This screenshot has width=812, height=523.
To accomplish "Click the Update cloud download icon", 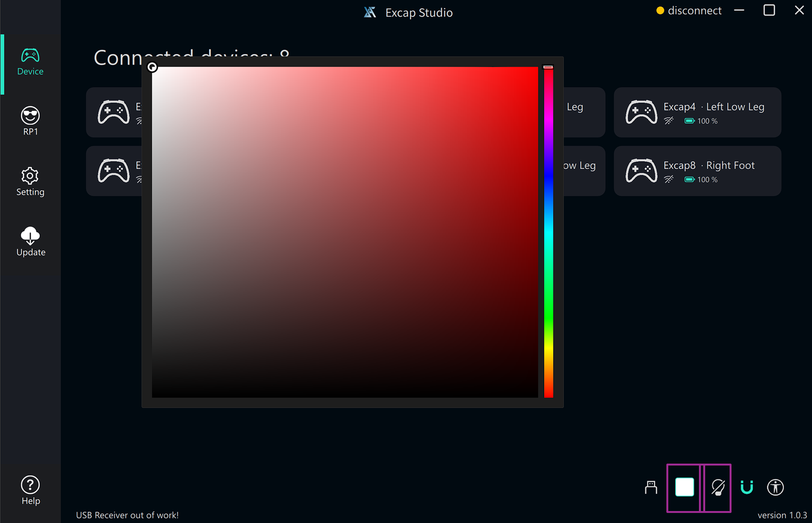I will pyautogui.click(x=30, y=236).
